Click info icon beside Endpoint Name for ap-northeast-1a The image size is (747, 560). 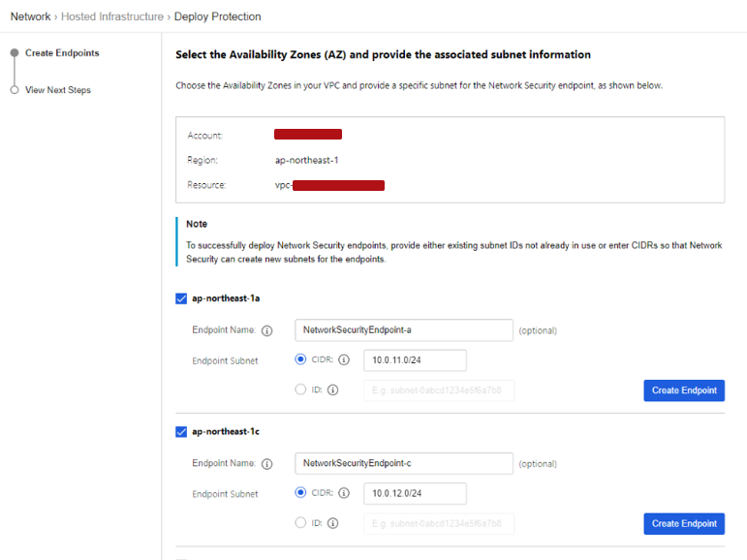[267, 330]
